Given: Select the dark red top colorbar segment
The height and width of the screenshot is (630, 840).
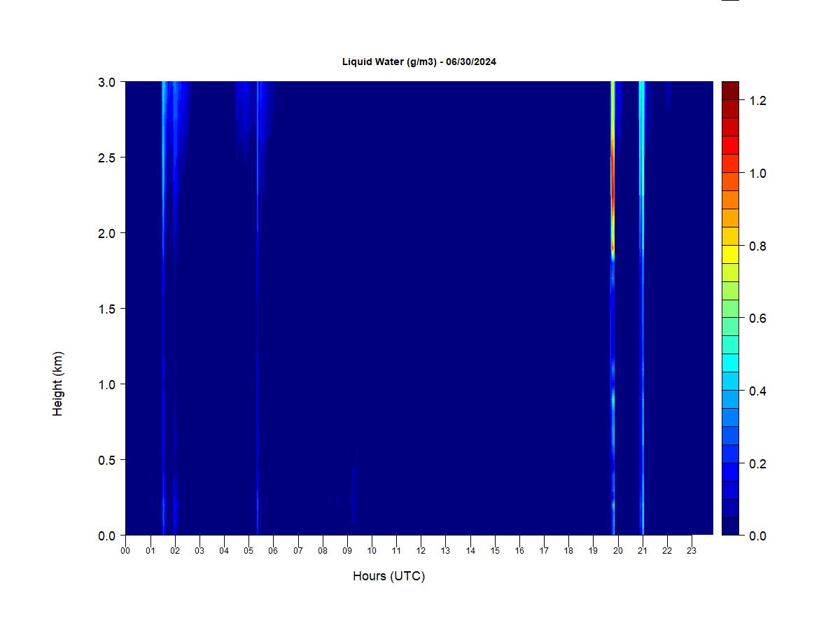Looking at the screenshot, I should (730, 90).
